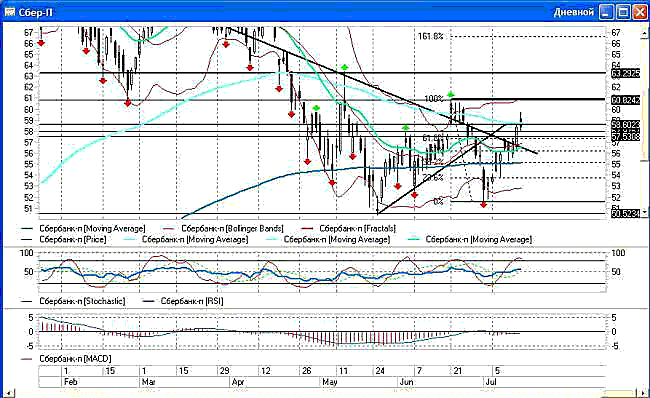Click the Сбер-П window title icon
This screenshot has width=650, height=398.
pos(10,12)
